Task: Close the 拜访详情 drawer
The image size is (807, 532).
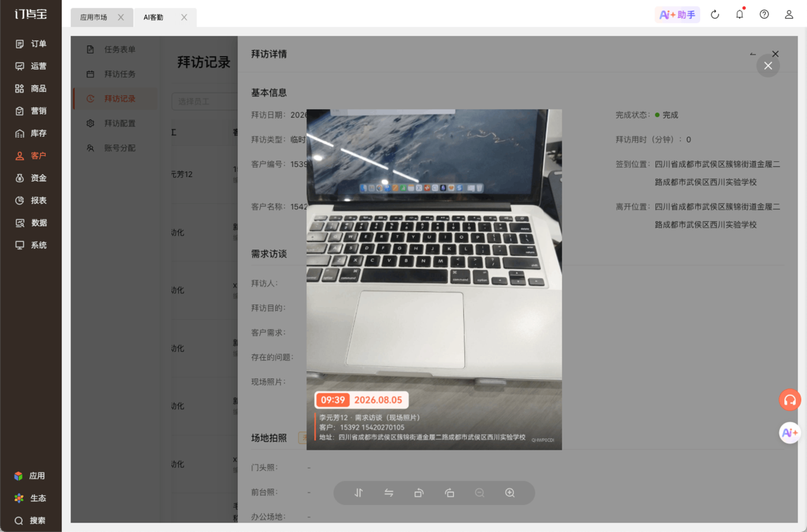Action: pos(775,54)
